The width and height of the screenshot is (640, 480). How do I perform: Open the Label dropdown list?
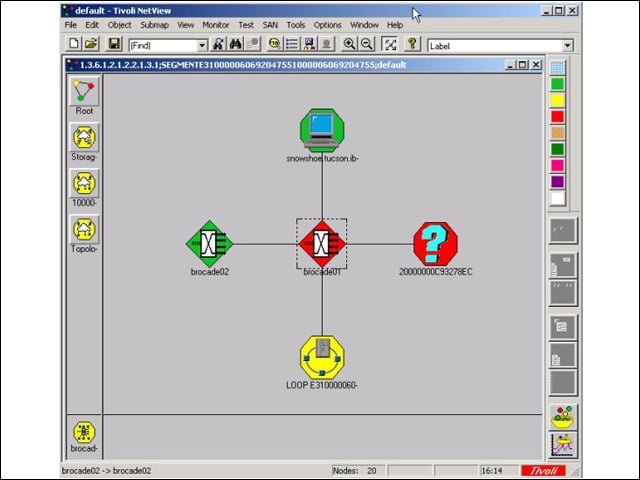click(568, 46)
